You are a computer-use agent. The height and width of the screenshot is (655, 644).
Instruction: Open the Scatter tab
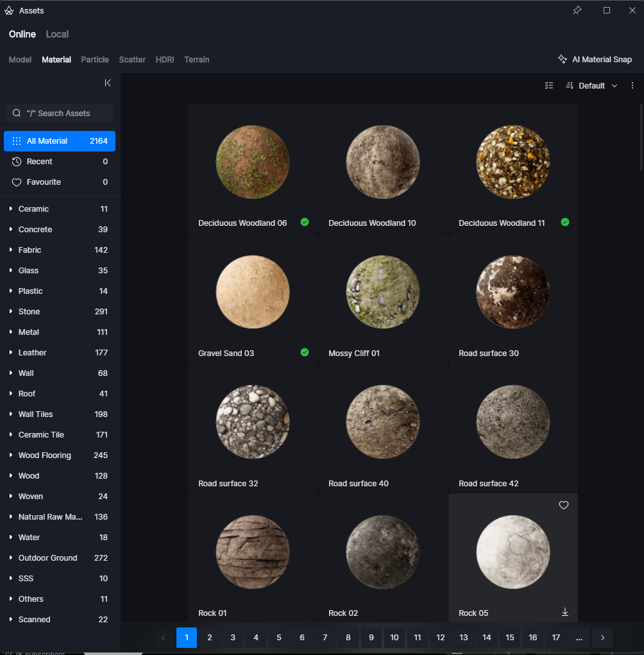click(132, 60)
